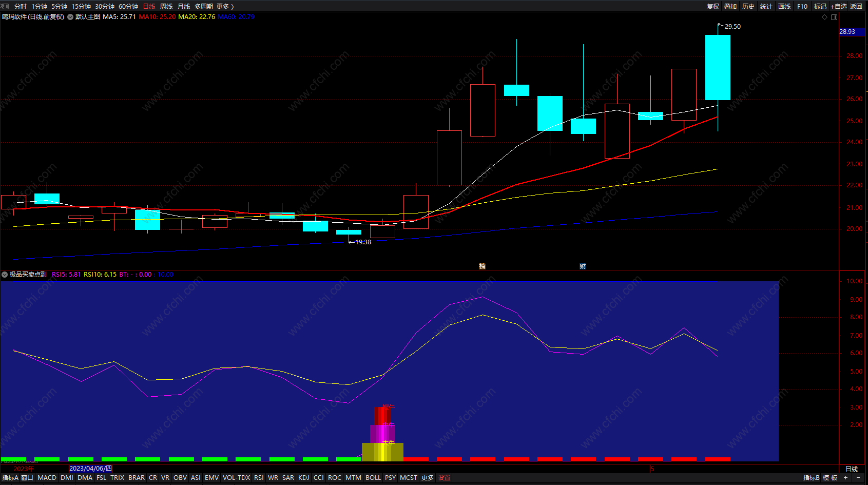
Task: Open the 多周期 multi-period view
Action: click(204, 6)
